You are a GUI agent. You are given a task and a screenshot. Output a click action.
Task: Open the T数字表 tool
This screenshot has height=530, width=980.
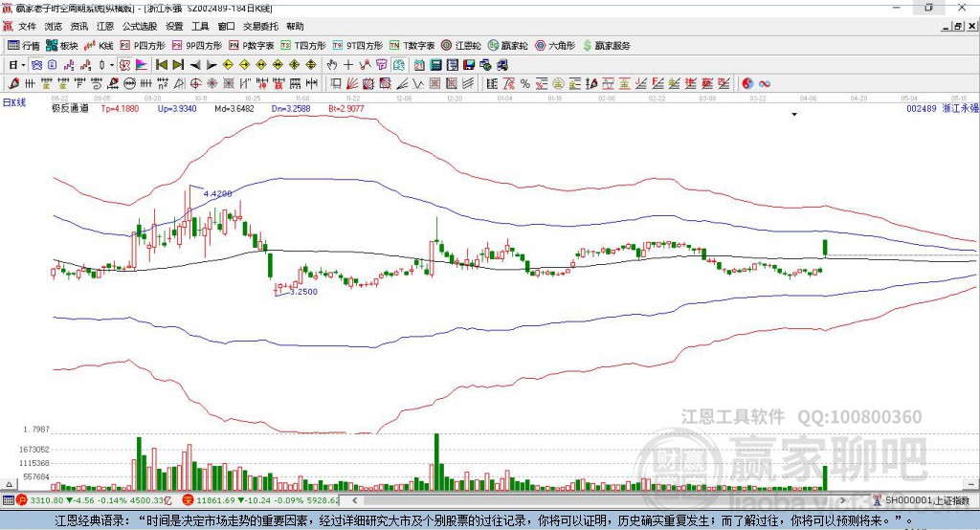click(x=412, y=46)
